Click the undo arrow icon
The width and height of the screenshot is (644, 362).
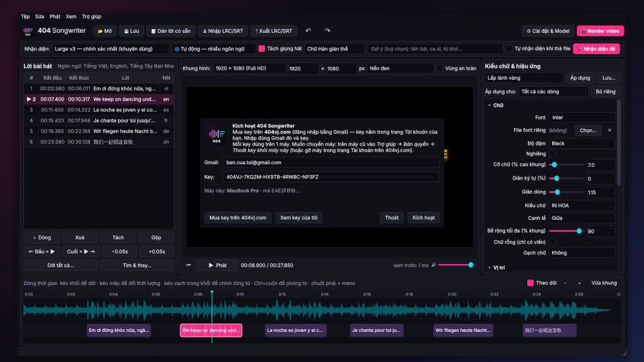point(308,30)
